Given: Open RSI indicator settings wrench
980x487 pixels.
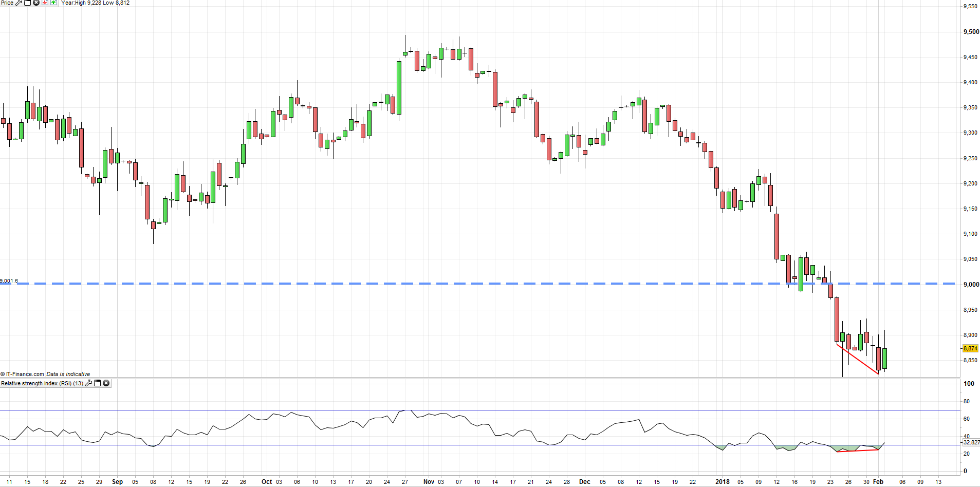Looking at the screenshot, I should [89, 383].
